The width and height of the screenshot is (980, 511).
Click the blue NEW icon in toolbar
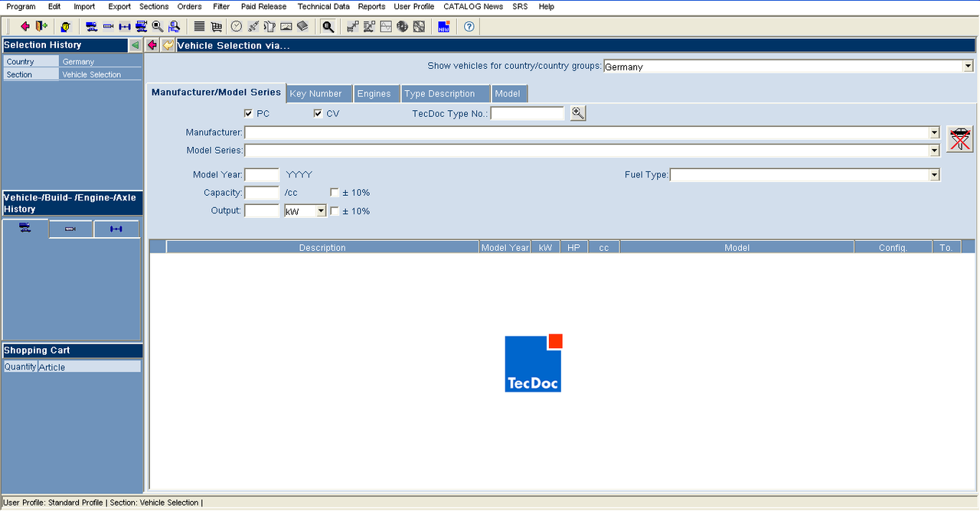pos(444,26)
